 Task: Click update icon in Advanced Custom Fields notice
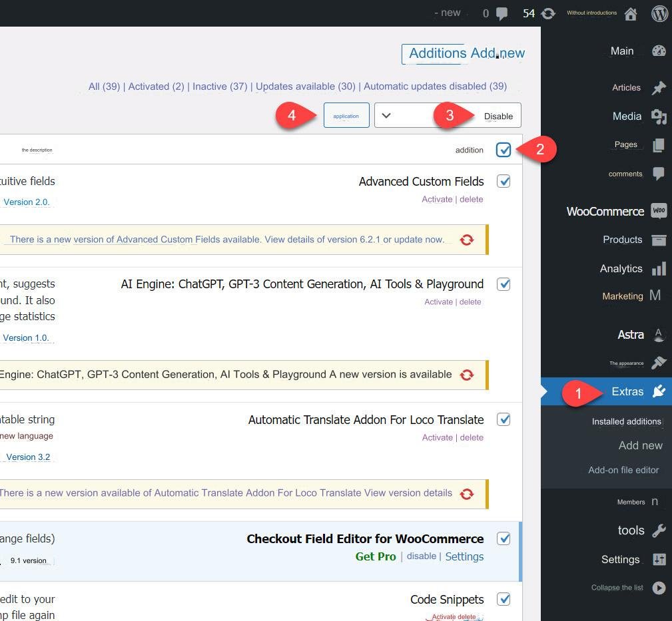[467, 240]
